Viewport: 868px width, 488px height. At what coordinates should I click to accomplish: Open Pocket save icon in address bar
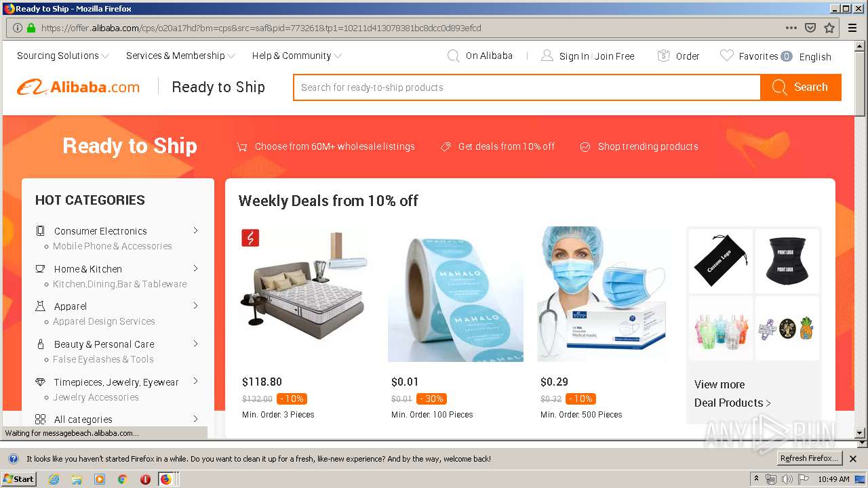click(x=810, y=28)
